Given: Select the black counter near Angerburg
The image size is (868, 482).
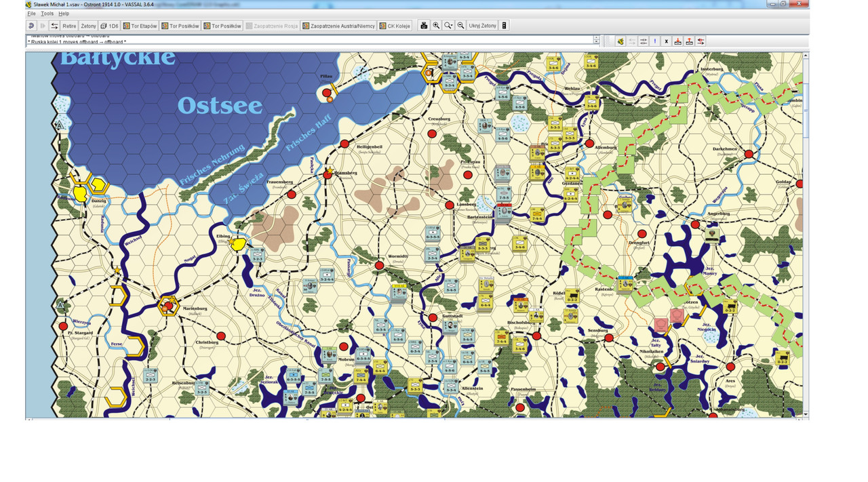Looking at the screenshot, I should [x=712, y=235].
